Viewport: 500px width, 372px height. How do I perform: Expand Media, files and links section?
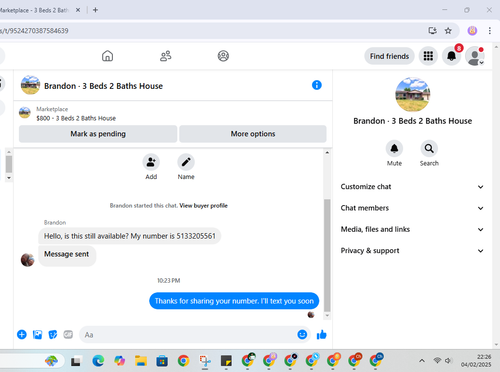[x=412, y=229]
